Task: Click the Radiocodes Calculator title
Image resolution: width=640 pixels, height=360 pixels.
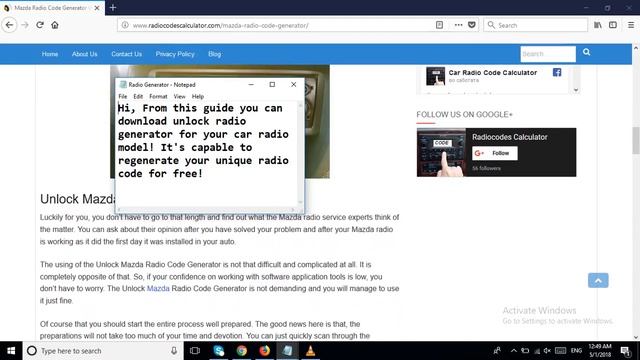Action: coord(509,137)
